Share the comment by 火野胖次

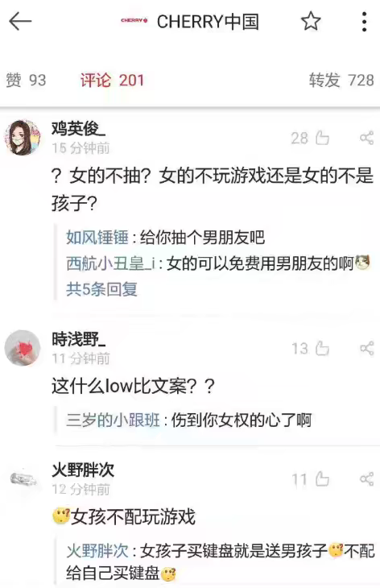[x=366, y=479]
